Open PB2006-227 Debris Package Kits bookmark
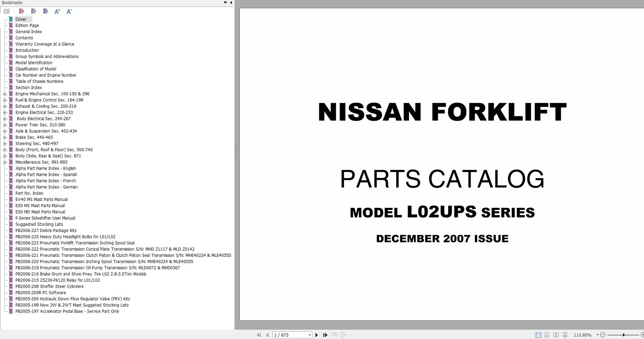This screenshot has height=339, width=644. click(46, 231)
